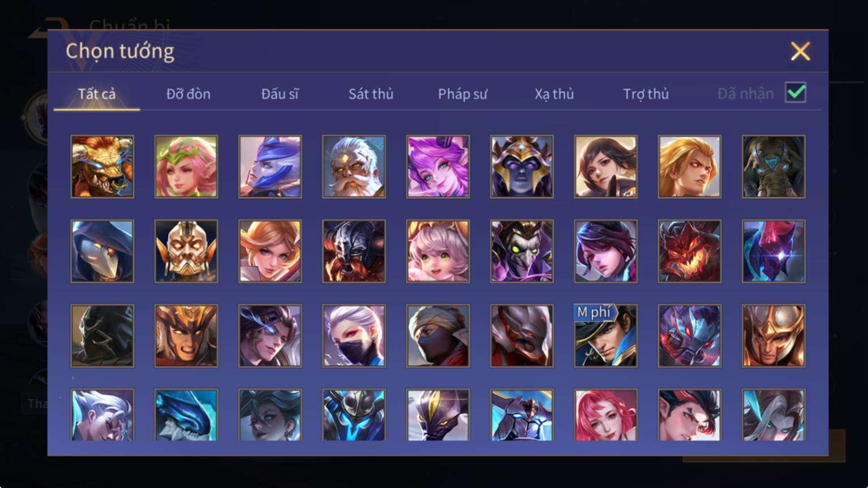Select the hooded plague-mask hero

click(x=102, y=251)
